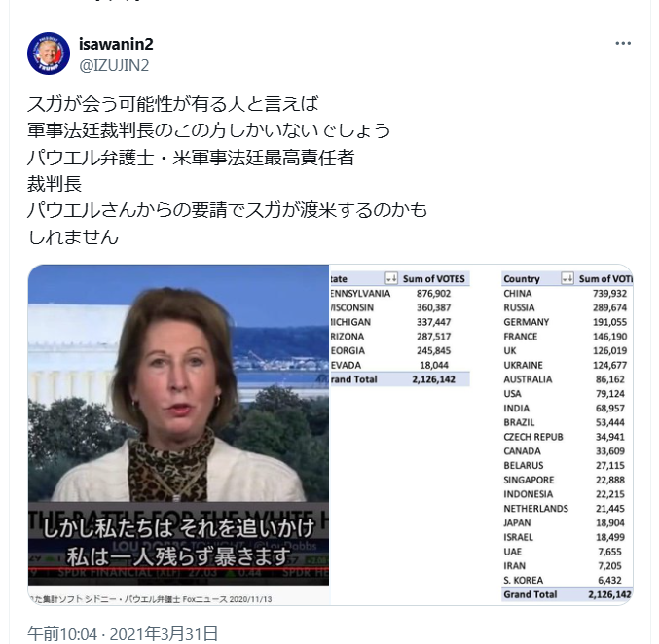Click the Japanese subtitle caption on video

(x=178, y=542)
